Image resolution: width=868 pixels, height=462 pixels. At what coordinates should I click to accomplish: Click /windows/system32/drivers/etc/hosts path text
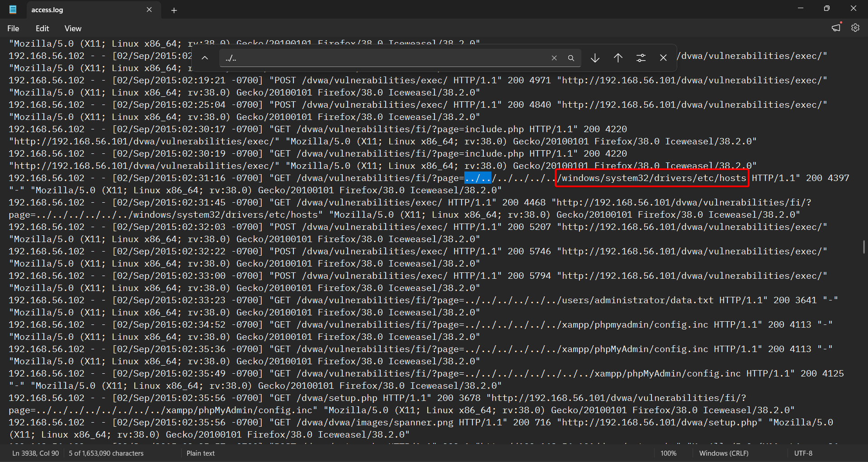pos(651,178)
